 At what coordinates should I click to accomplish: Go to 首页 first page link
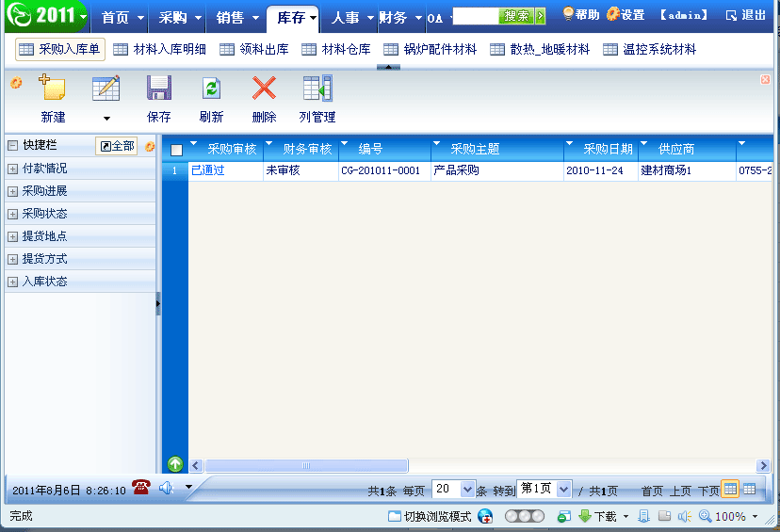click(652, 492)
